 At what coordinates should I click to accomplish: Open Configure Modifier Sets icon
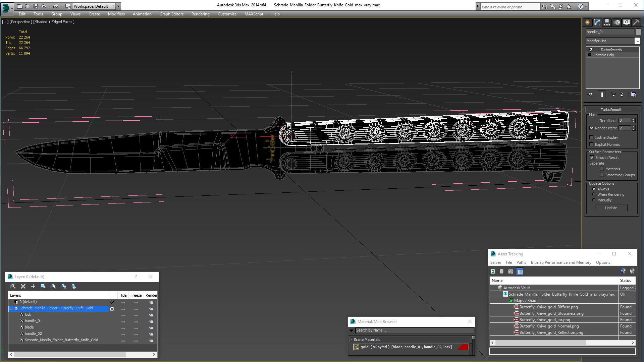(x=634, y=95)
